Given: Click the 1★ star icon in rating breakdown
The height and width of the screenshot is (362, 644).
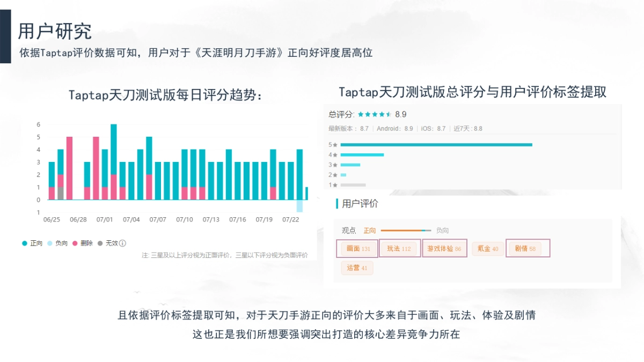Looking at the screenshot, I should pyautogui.click(x=334, y=184).
